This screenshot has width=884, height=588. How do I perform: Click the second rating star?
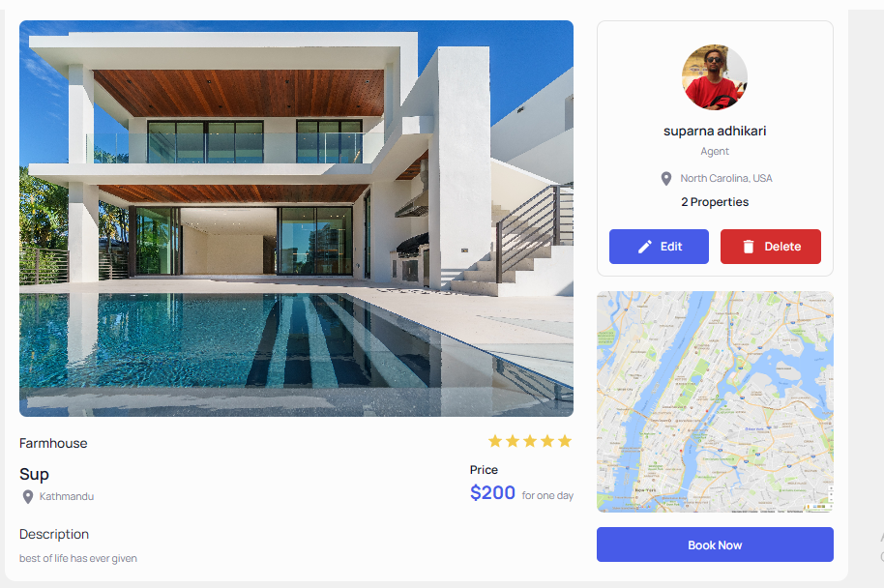point(513,441)
